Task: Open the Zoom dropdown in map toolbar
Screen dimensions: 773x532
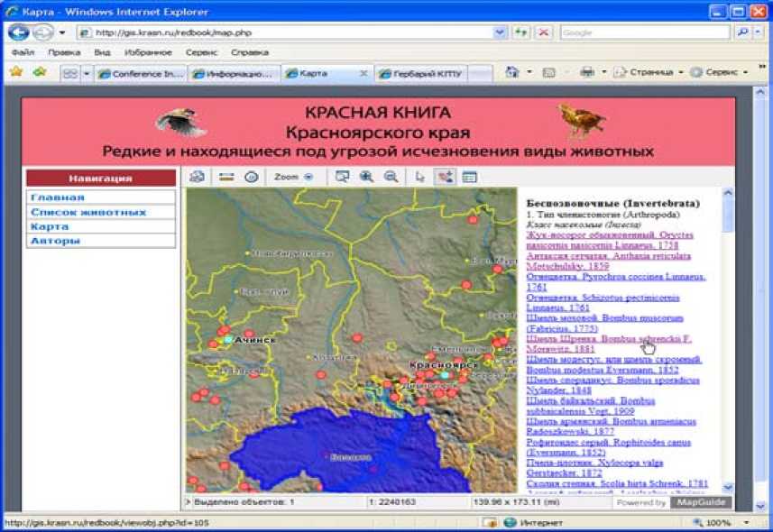Action: pyautogui.click(x=294, y=177)
